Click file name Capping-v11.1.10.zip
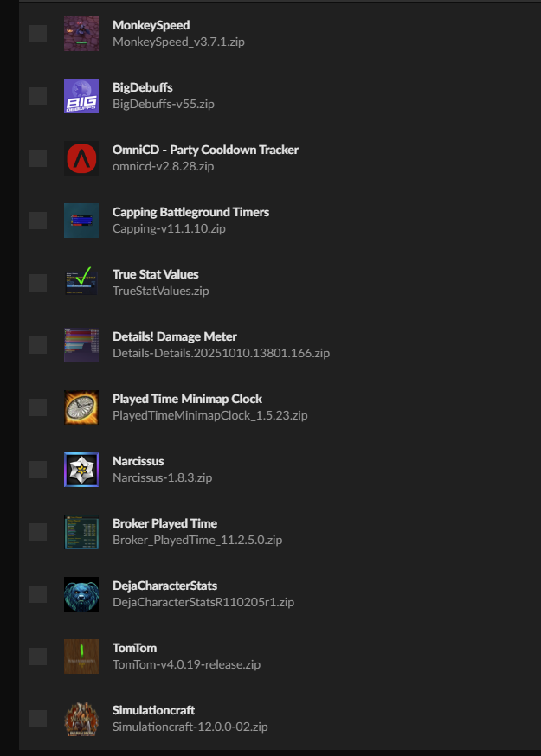This screenshot has width=541, height=756. tap(169, 228)
